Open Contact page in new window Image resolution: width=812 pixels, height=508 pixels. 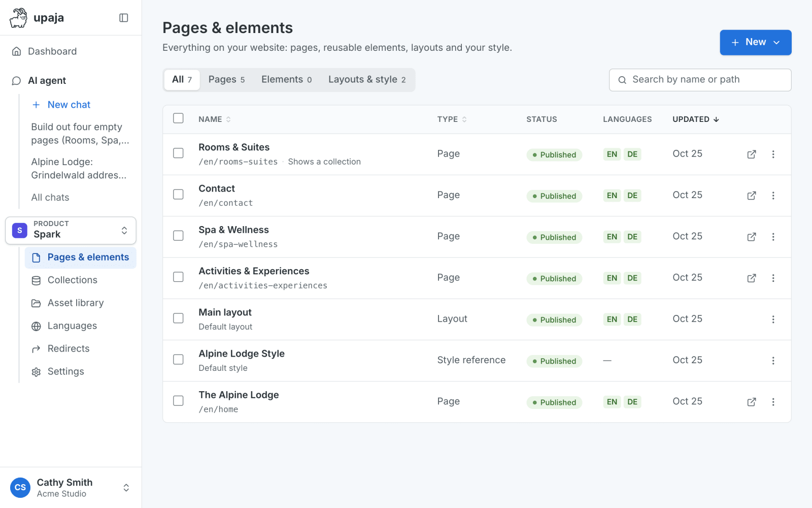(752, 196)
